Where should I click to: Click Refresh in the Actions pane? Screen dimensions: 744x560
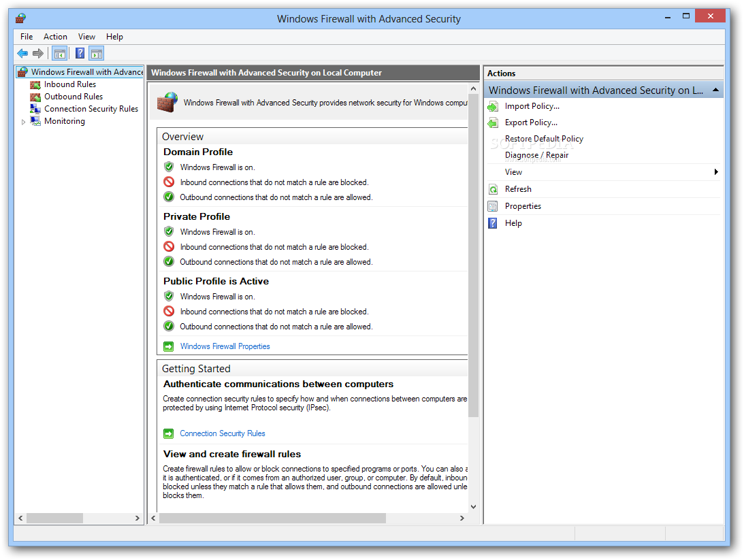(518, 189)
